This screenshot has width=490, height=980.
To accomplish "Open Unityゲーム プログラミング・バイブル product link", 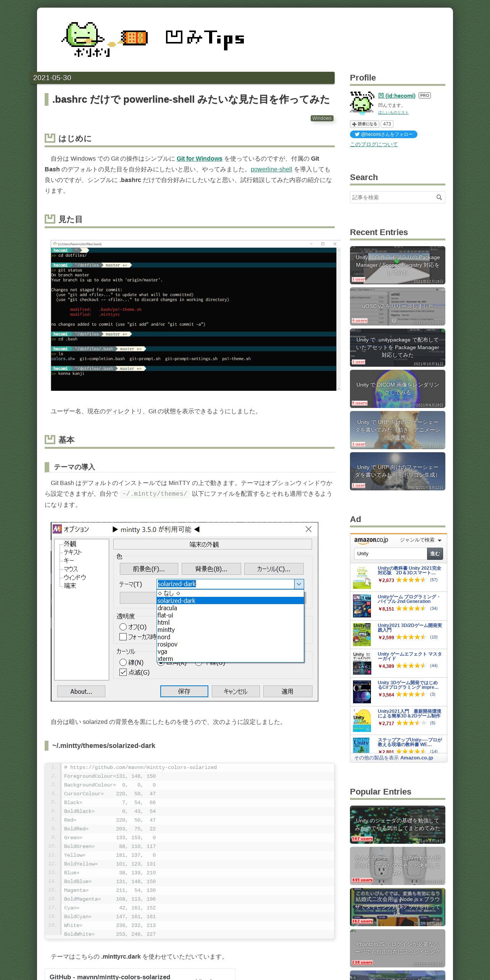I will tap(409, 599).
